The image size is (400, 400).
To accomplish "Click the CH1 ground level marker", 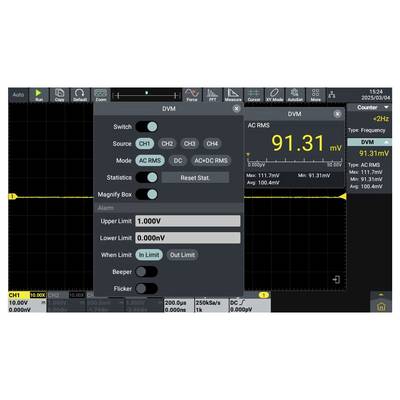I will [12, 197].
